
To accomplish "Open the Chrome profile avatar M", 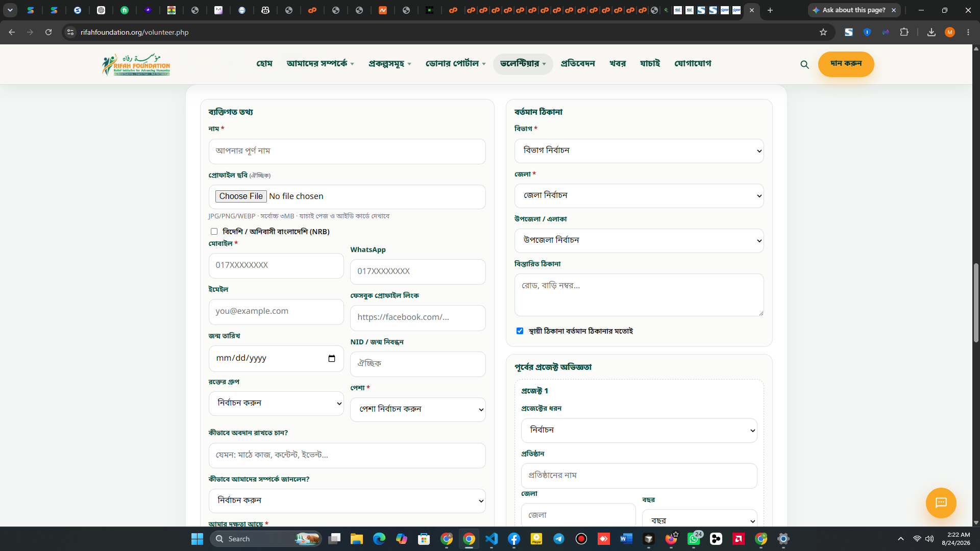I will pos(950,32).
